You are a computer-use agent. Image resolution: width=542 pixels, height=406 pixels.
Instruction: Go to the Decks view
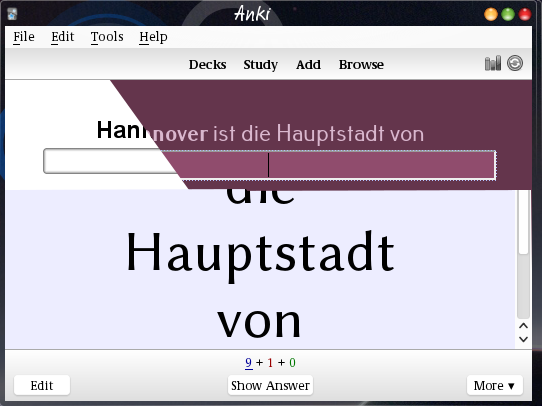click(207, 65)
